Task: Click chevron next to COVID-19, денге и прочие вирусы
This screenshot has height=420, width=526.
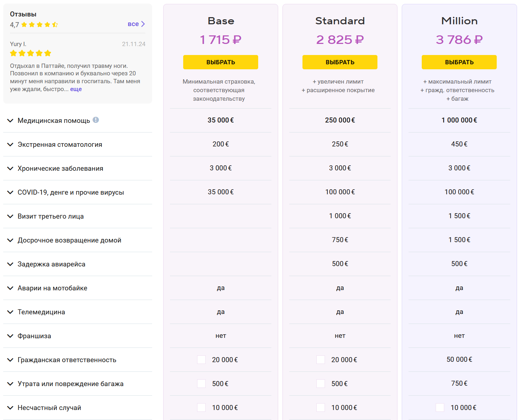Action: click(10, 192)
